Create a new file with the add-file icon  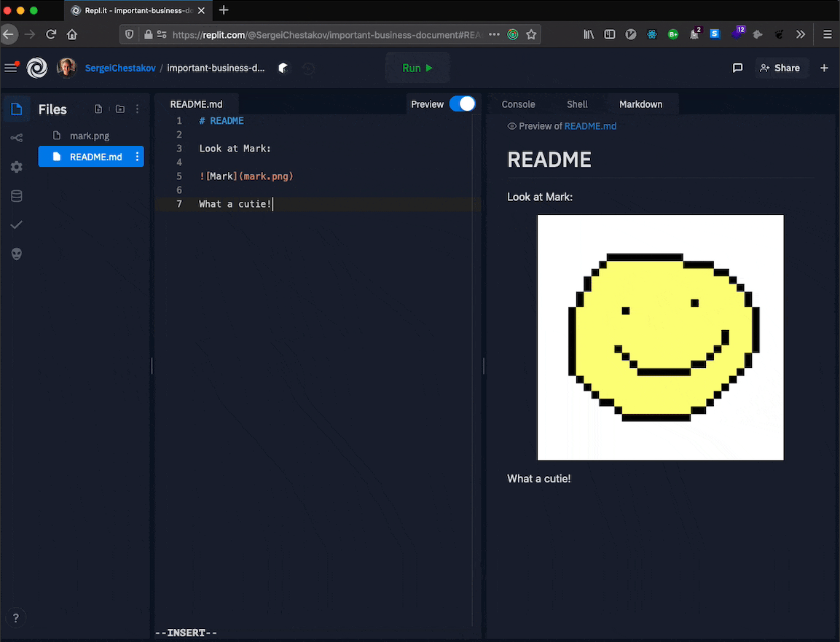[x=98, y=108]
